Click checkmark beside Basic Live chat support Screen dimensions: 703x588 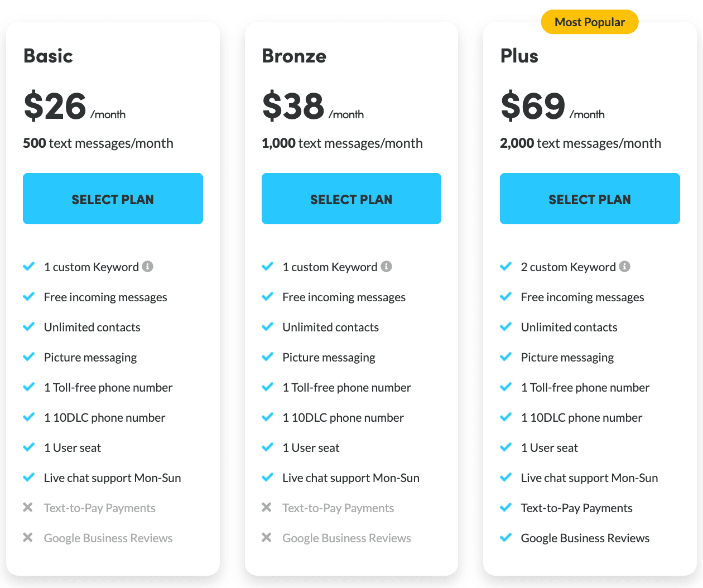tap(29, 477)
